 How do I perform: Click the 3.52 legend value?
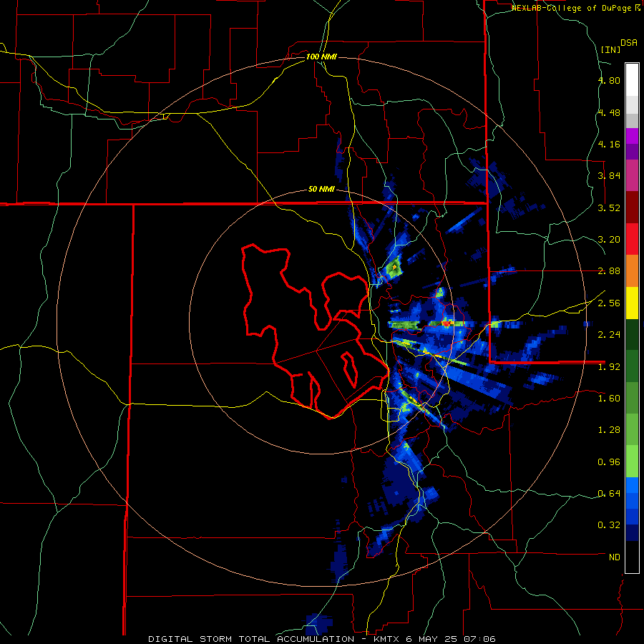pyautogui.click(x=609, y=208)
